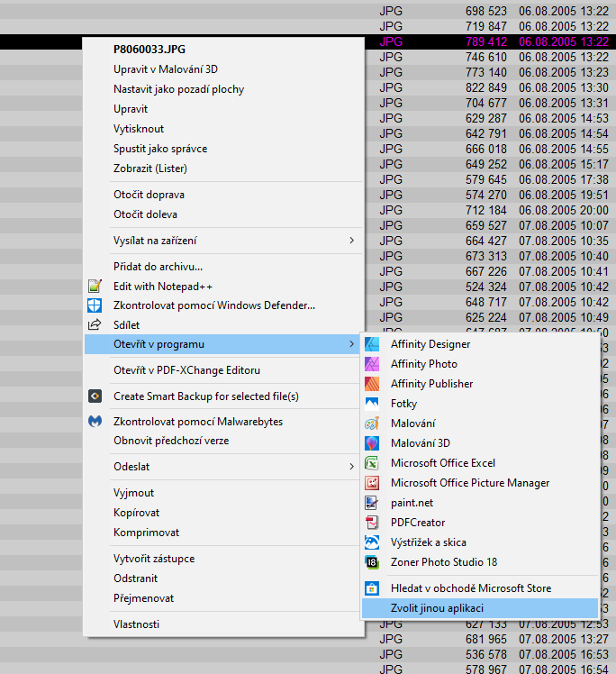The height and width of the screenshot is (674, 616).
Task: Click the bold P8060033.JPG default entry
Action: [x=223, y=50]
